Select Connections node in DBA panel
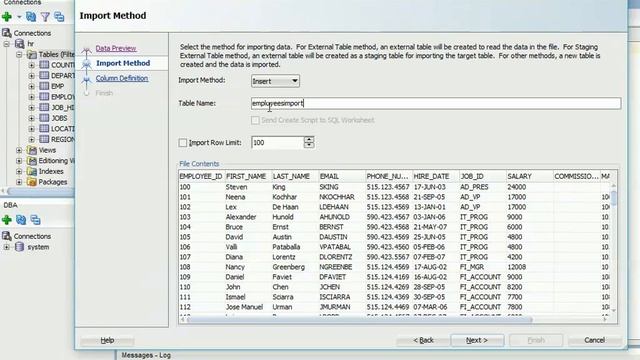Screen dimensions: 640x360 coord(32,236)
